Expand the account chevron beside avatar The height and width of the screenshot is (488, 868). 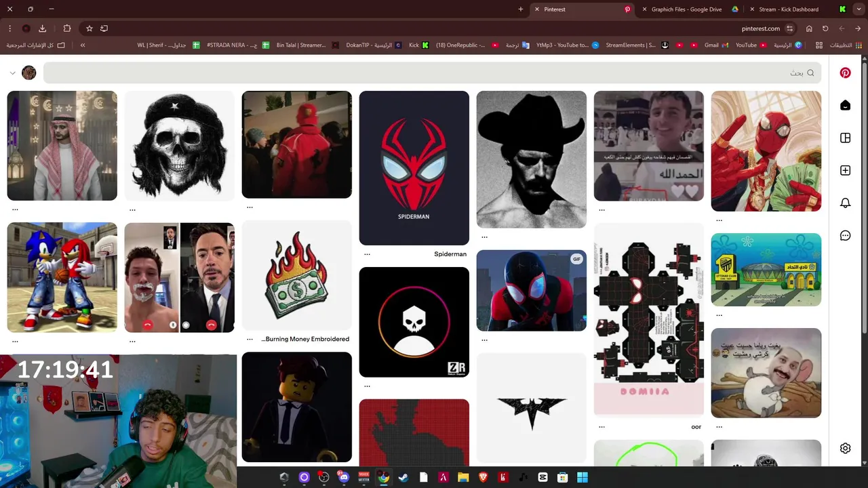12,73
